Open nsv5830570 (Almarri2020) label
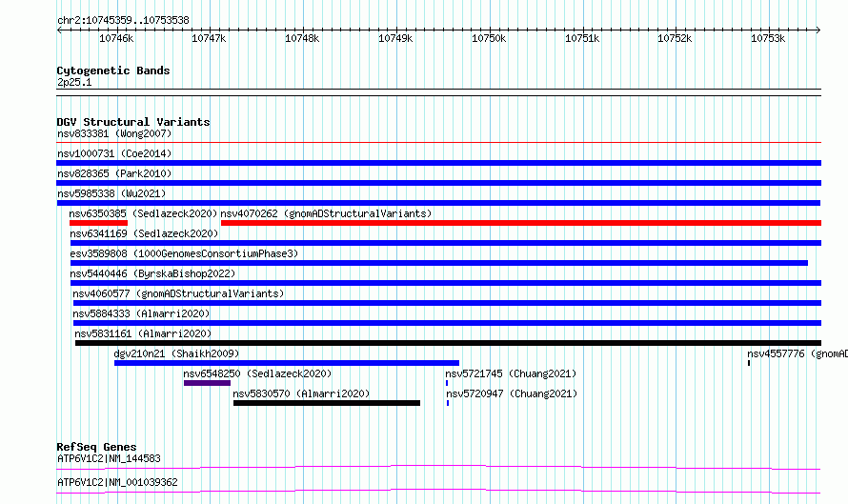Screen dimensions: 848x504 click(x=301, y=393)
